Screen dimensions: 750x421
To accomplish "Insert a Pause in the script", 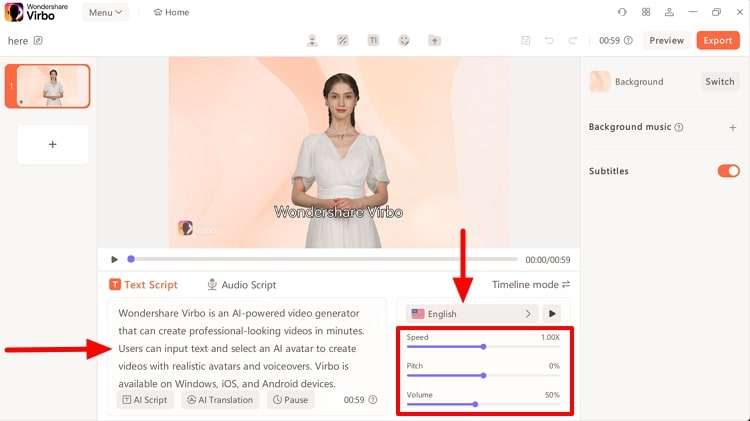I will 290,400.
